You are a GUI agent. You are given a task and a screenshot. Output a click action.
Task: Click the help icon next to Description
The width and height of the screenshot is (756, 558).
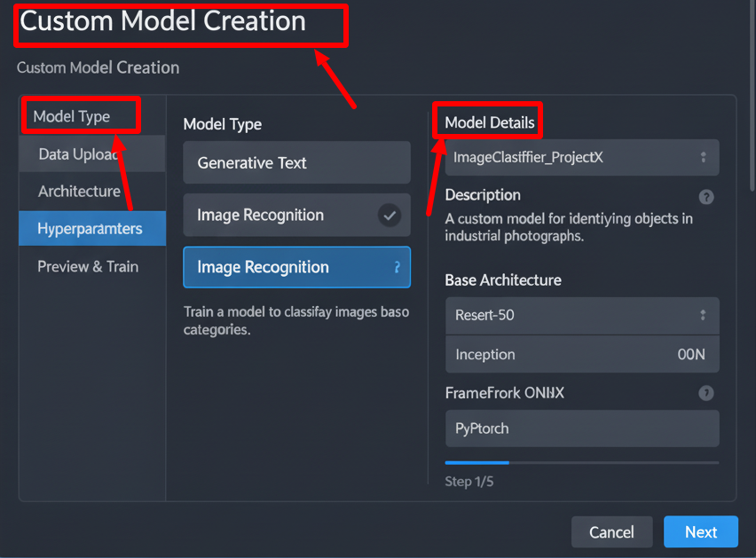point(706,197)
